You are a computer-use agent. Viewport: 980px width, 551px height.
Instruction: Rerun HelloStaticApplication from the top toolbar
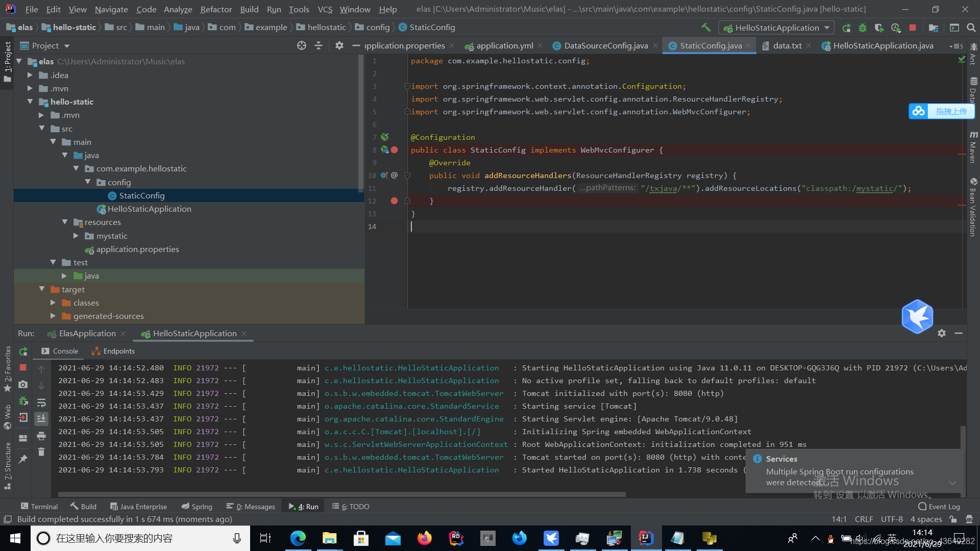pyautogui.click(x=846, y=28)
